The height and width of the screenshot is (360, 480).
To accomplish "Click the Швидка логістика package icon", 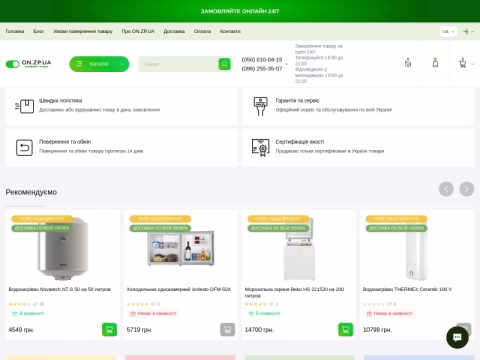I will [x=25, y=107].
